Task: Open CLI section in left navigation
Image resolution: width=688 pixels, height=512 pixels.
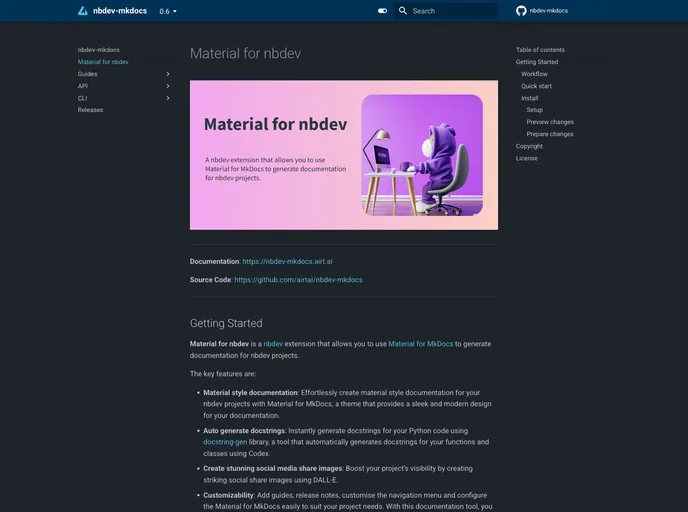Action: [x=82, y=98]
